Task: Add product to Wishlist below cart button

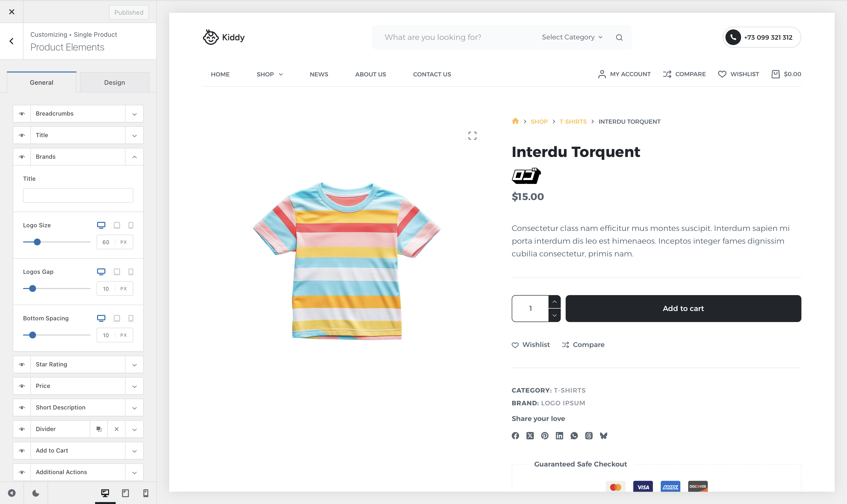Action: point(531,345)
